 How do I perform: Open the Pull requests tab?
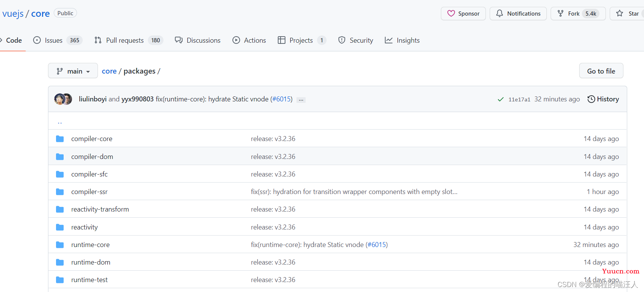tap(129, 40)
